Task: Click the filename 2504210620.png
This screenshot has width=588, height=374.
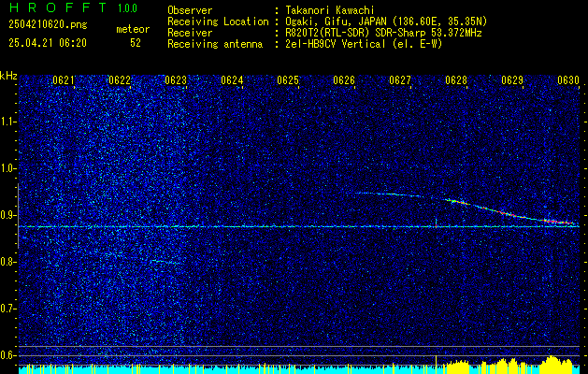Action: (x=48, y=25)
